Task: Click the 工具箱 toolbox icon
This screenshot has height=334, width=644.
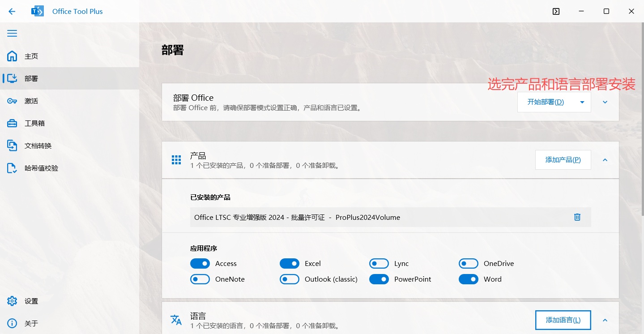Action: [12, 123]
